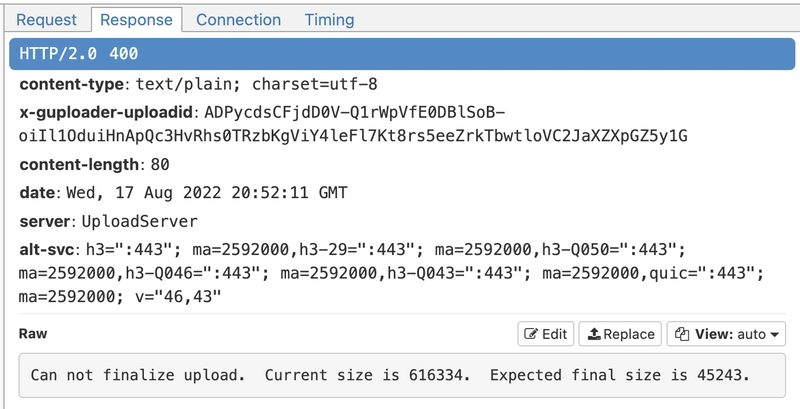Switch to the Request tab
Screen dimensions: 800x409
[x=46, y=20]
